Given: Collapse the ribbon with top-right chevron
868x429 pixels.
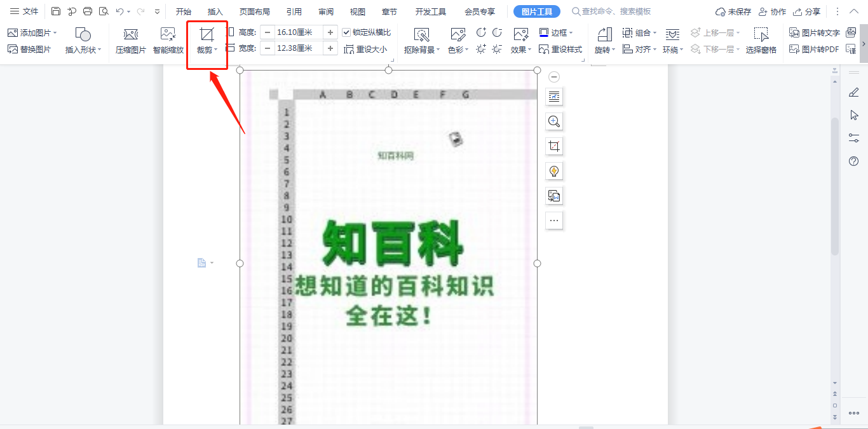Looking at the screenshot, I should pos(854,11).
